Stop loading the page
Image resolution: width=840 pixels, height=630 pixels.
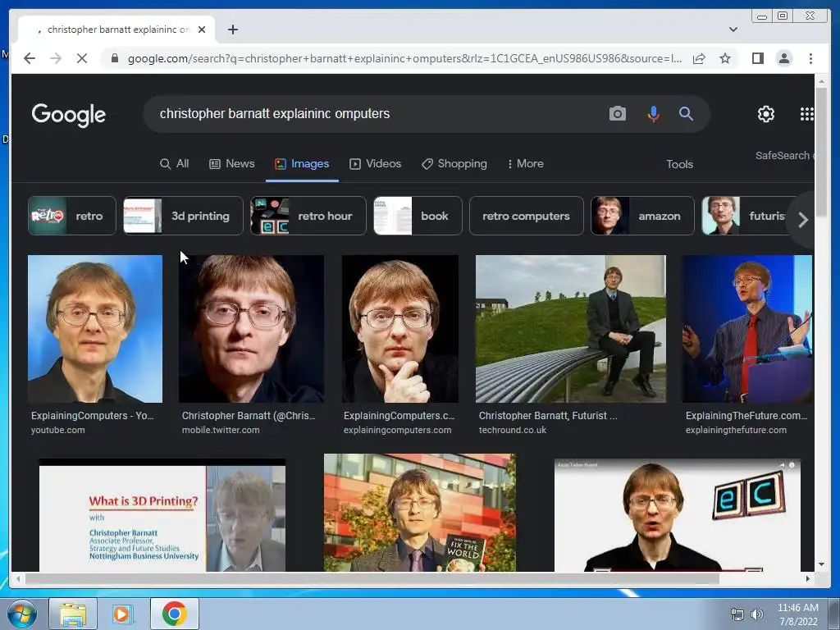[82, 58]
